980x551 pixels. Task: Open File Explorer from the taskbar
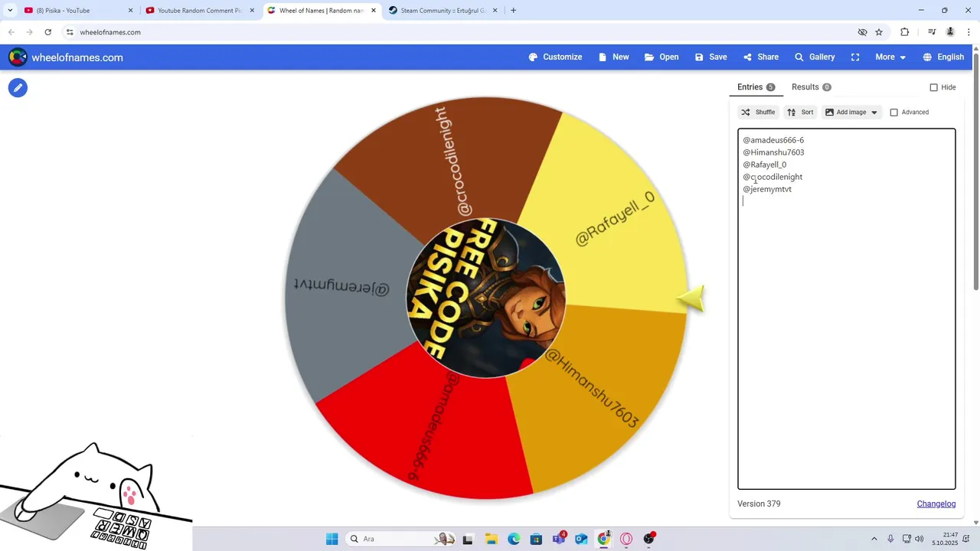click(491, 539)
